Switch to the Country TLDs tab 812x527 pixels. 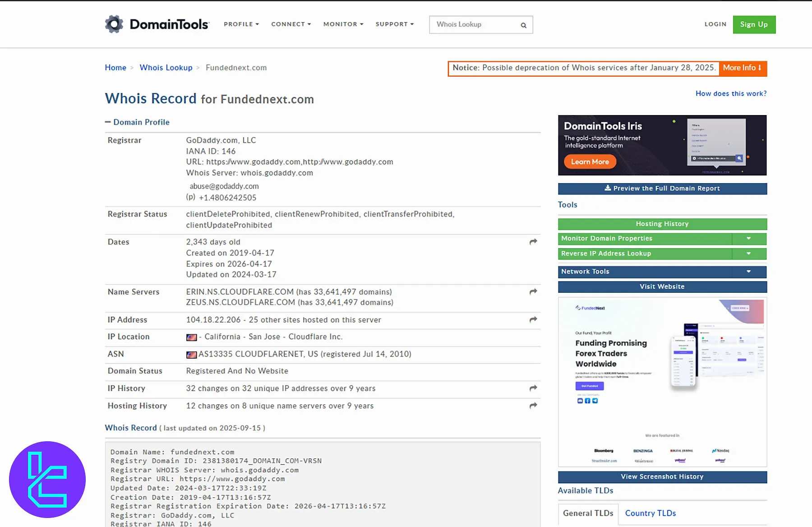click(651, 513)
